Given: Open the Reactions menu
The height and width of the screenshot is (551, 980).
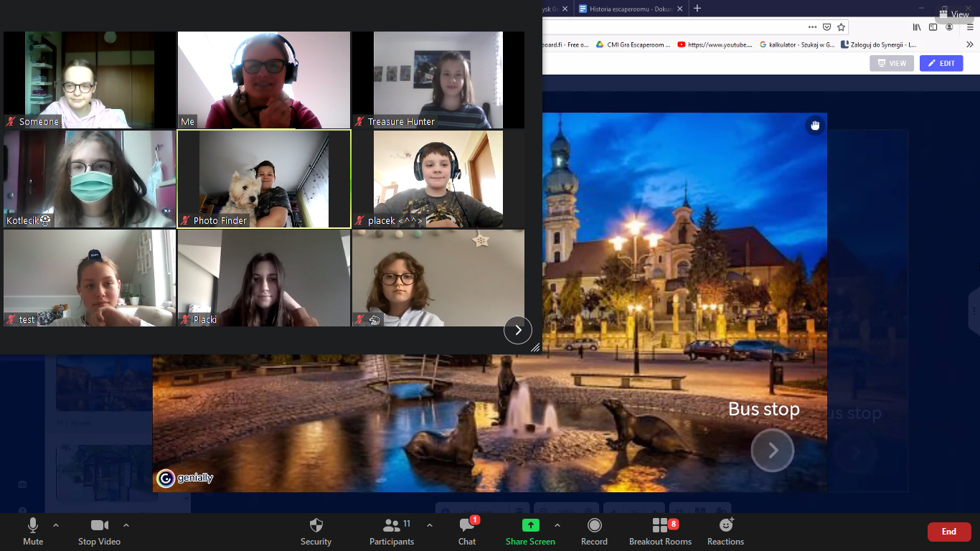Looking at the screenshot, I should coord(725,531).
